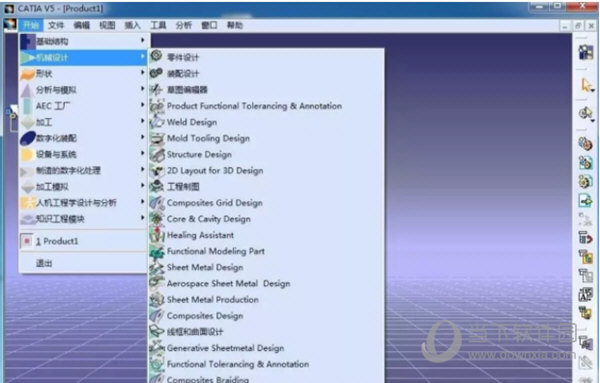This screenshot has height=383, width=600.
Task: Open the 工程制图 Drafting workbench icon
Action: (x=156, y=187)
